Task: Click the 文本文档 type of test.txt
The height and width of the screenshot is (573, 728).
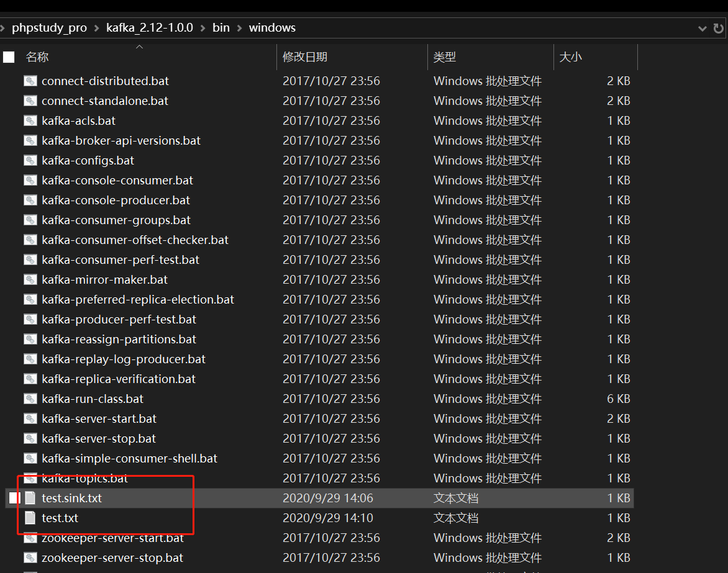Action: (456, 518)
